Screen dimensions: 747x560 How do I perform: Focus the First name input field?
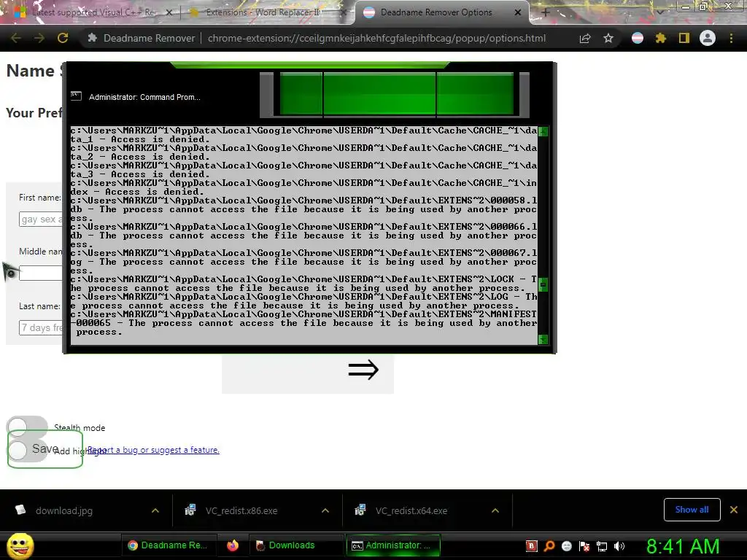[41, 219]
